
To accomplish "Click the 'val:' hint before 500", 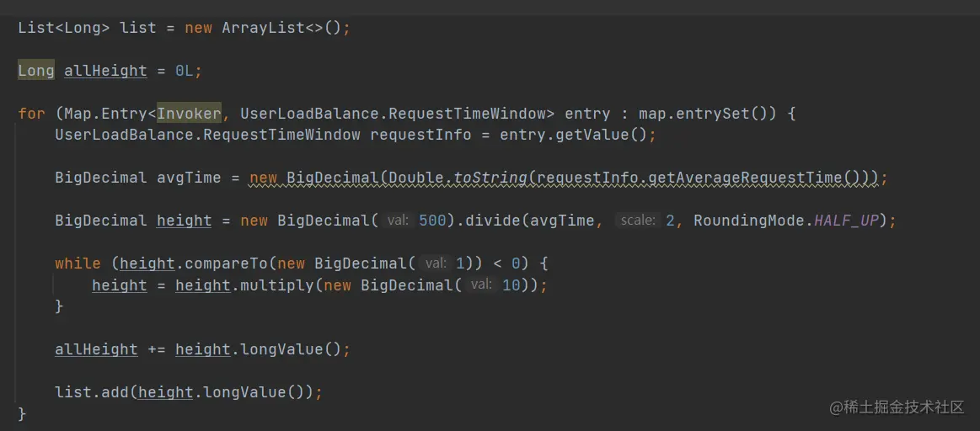I will (x=398, y=221).
